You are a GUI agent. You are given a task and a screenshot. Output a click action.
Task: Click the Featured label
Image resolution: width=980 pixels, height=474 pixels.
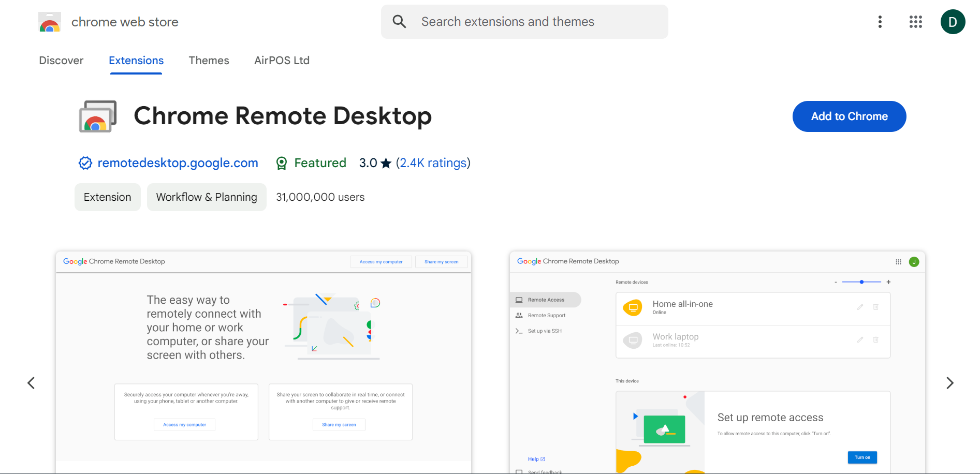(320, 163)
